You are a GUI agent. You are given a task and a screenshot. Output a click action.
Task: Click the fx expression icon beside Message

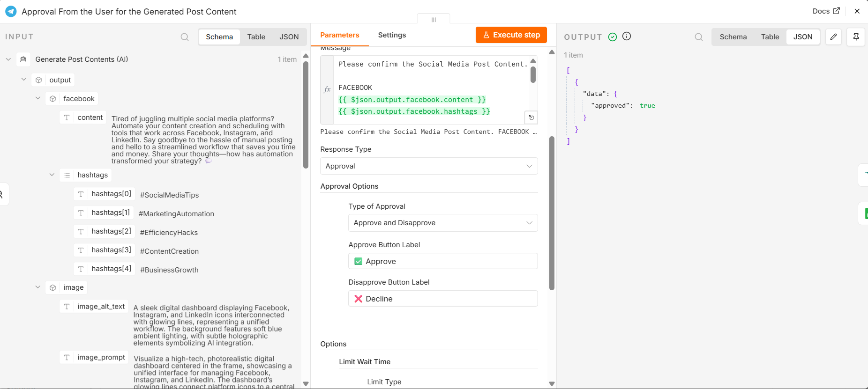pyautogui.click(x=327, y=89)
